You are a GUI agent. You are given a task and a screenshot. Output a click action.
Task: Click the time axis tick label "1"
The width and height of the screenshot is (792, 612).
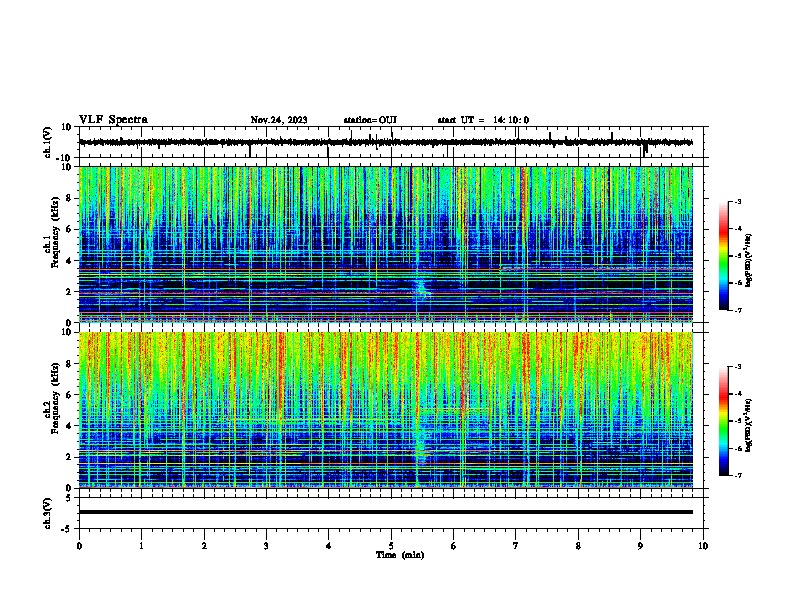tap(141, 546)
